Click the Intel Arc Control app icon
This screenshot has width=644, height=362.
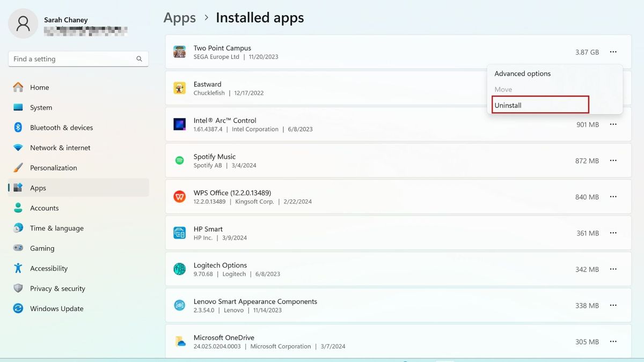(x=179, y=124)
